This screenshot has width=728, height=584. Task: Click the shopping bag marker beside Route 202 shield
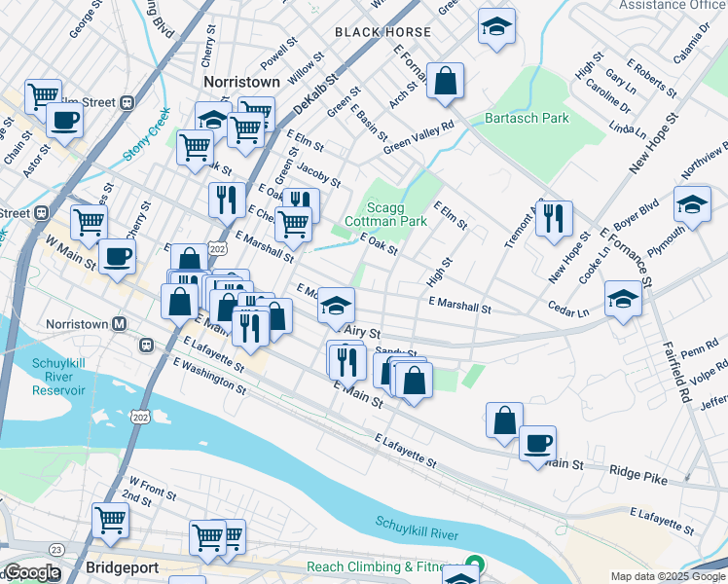(189, 258)
